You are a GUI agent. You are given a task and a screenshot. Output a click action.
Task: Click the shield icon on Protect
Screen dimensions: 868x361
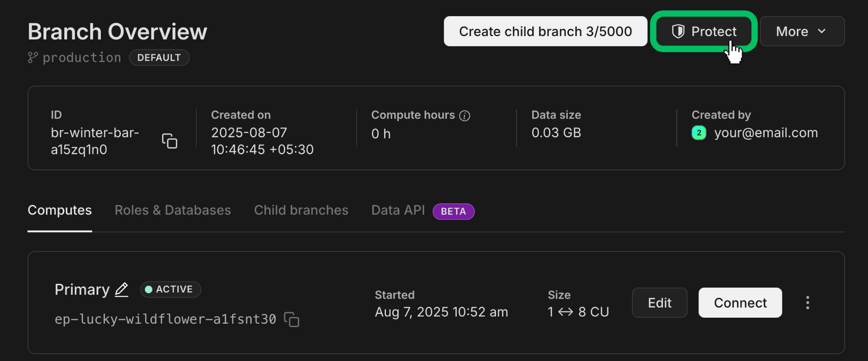pyautogui.click(x=678, y=31)
